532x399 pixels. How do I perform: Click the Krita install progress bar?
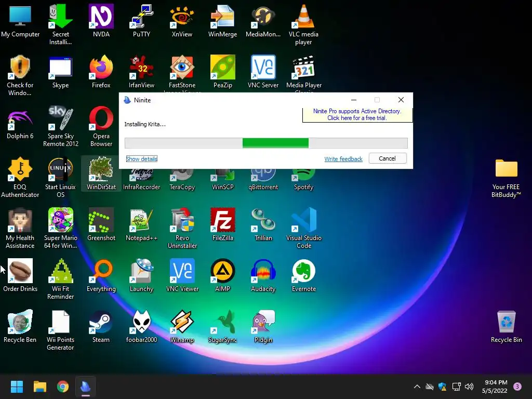coord(266,143)
